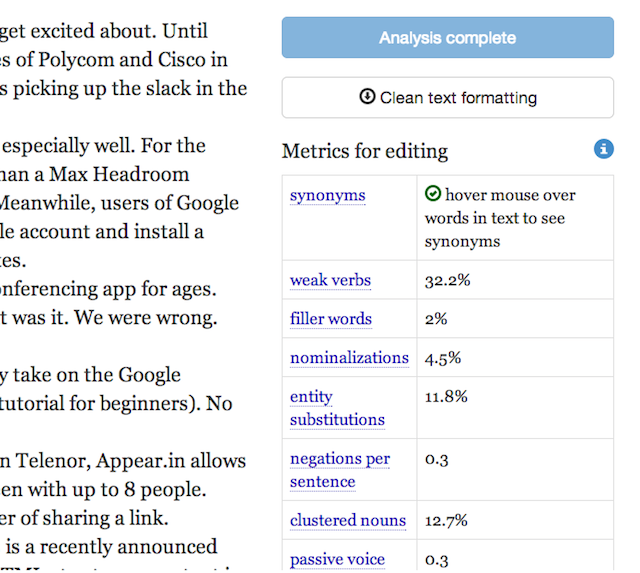Image resolution: width=640 pixels, height=573 pixels.
Task: Click the blue info icon beside Metrics for editing
Action: point(603,149)
